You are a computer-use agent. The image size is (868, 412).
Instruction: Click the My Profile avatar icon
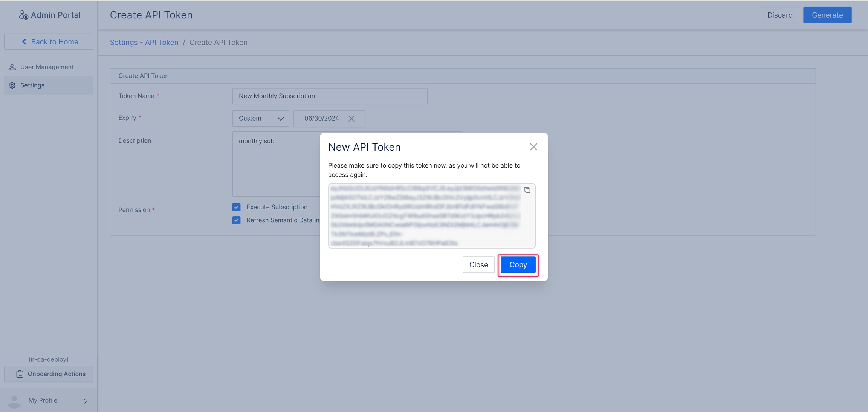[x=14, y=401]
